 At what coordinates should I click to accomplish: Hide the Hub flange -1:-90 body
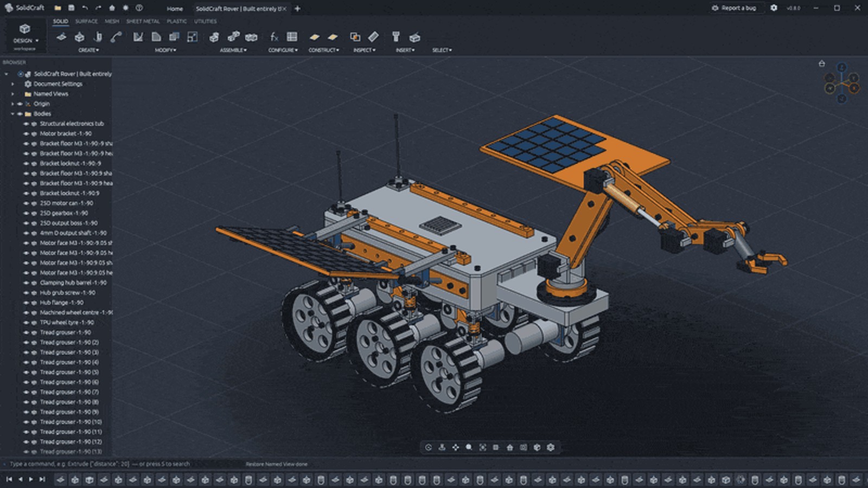click(25, 303)
